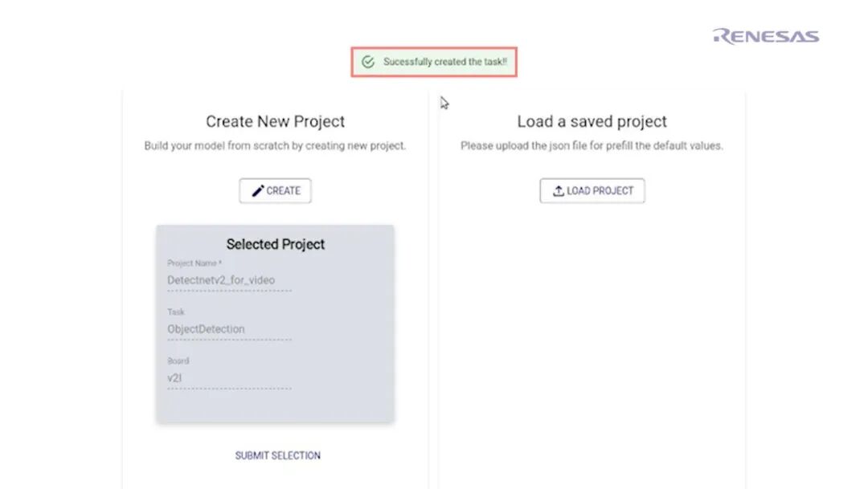Click the 'Create New Project' heading
Viewport: 868px width, 489px height.
click(275, 122)
